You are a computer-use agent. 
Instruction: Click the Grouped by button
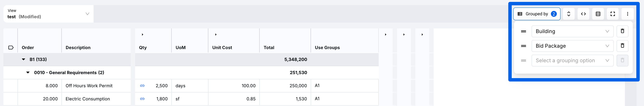pyautogui.click(x=537, y=14)
